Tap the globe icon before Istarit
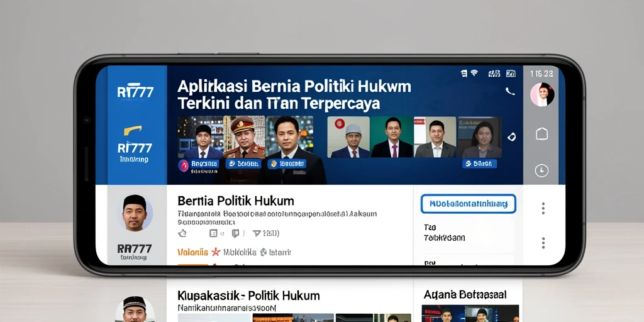 pos(264,252)
